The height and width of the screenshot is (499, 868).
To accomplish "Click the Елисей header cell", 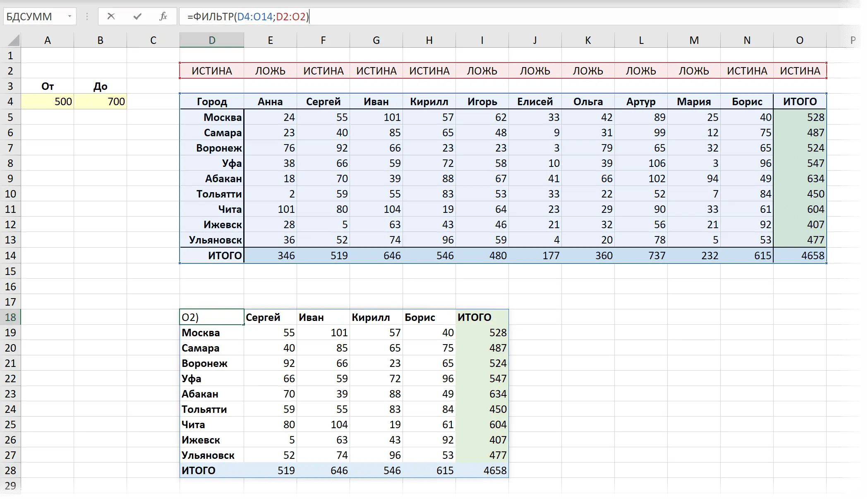I will tap(535, 101).
